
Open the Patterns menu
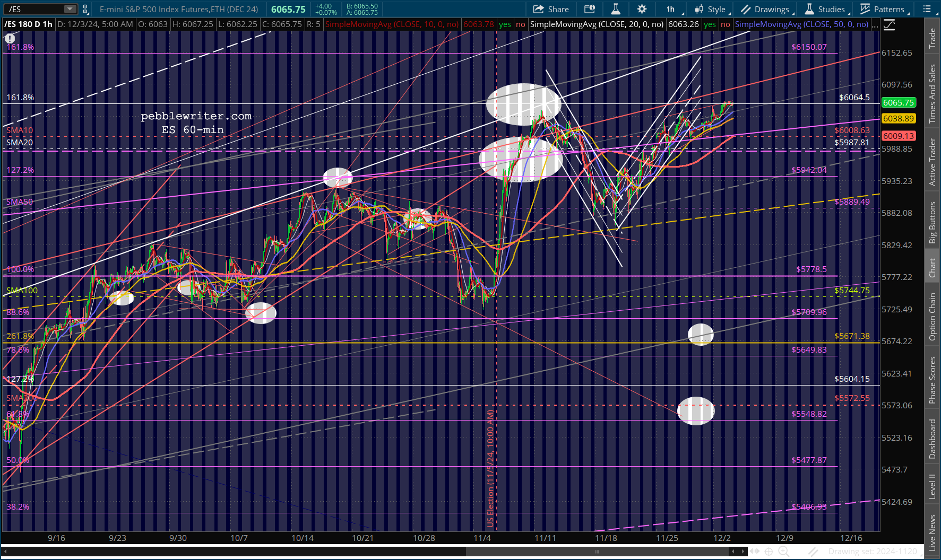(884, 9)
